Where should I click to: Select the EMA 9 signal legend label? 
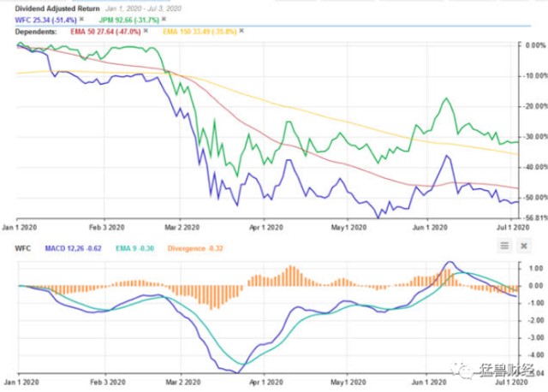coord(134,248)
